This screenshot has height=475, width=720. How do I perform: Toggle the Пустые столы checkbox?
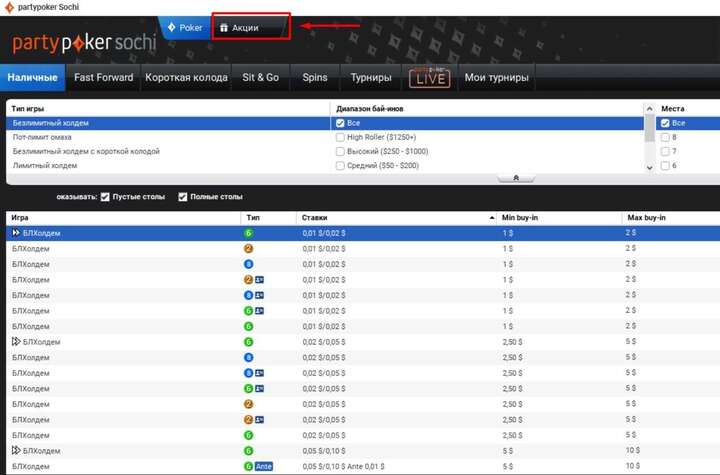click(105, 197)
